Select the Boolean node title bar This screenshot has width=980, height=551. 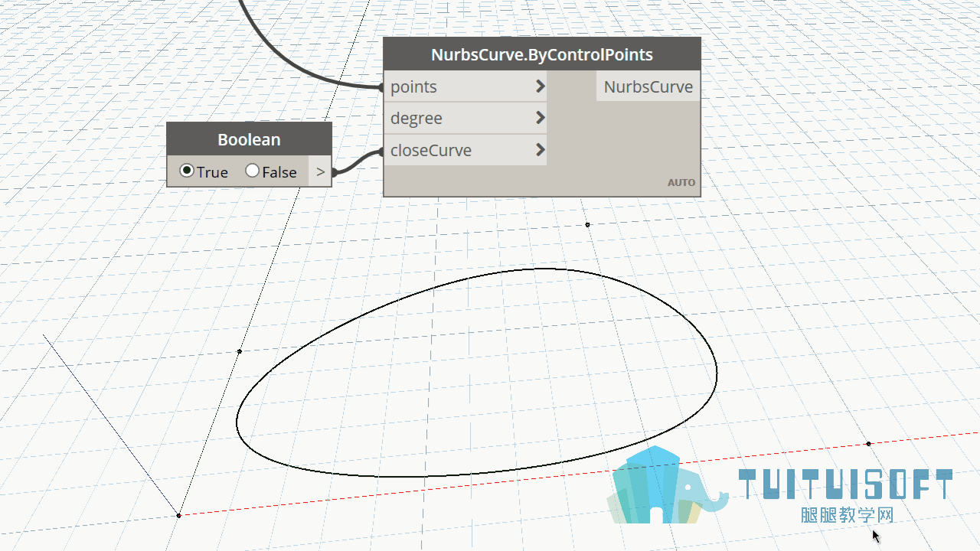[249, 139]
